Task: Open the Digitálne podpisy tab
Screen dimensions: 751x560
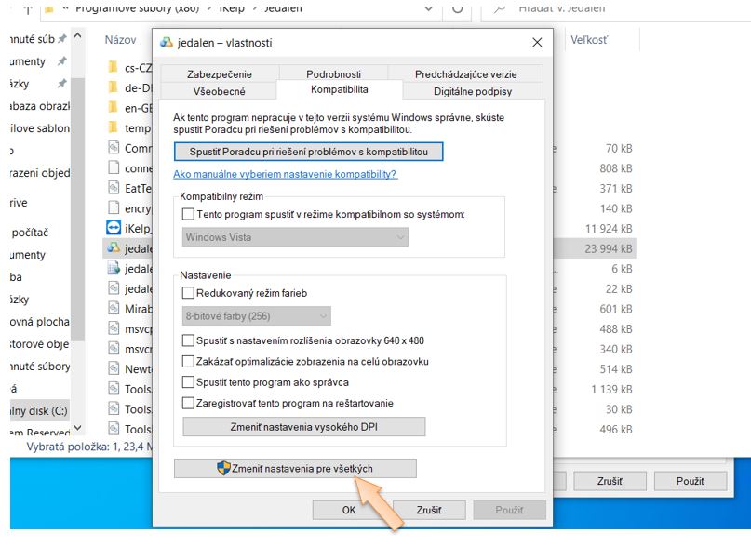Action: click(x=472, y=91)
